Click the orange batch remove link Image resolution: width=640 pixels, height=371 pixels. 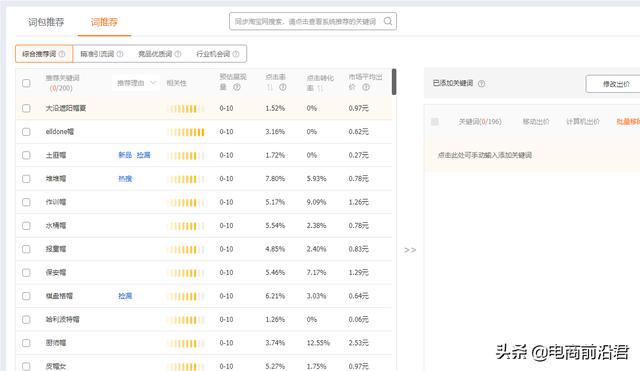click(x=628, y=122)
